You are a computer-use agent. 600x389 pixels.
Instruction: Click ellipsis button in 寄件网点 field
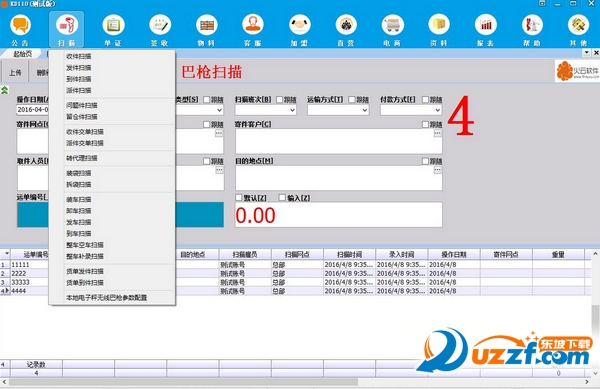219,133
